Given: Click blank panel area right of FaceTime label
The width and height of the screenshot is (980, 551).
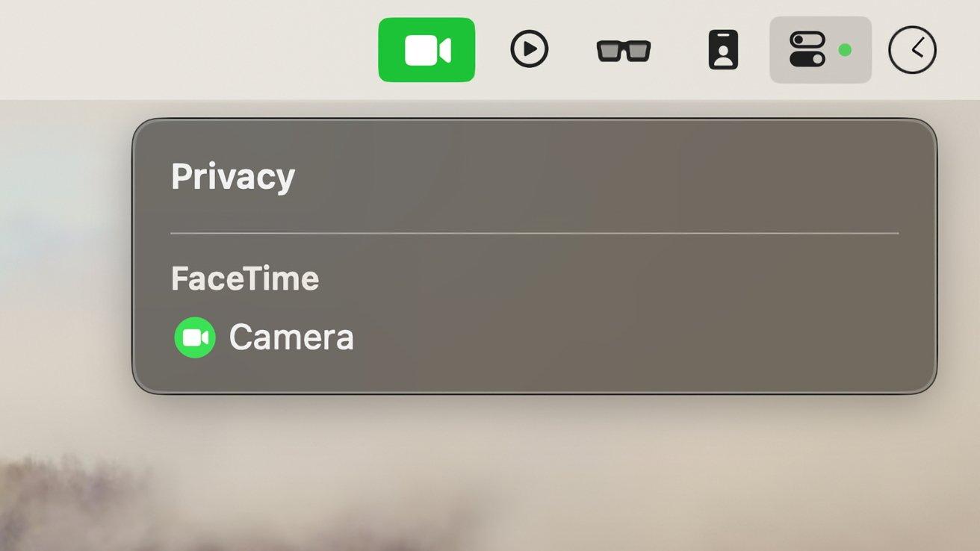Looking at the screenshot, I should click(x=612, y=279).
